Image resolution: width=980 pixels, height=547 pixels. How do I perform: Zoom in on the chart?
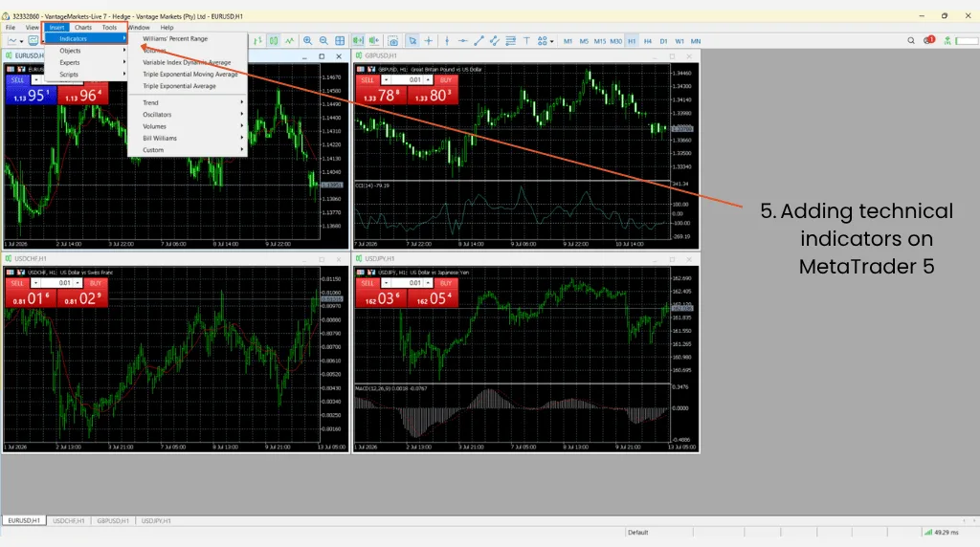point(307,41)
